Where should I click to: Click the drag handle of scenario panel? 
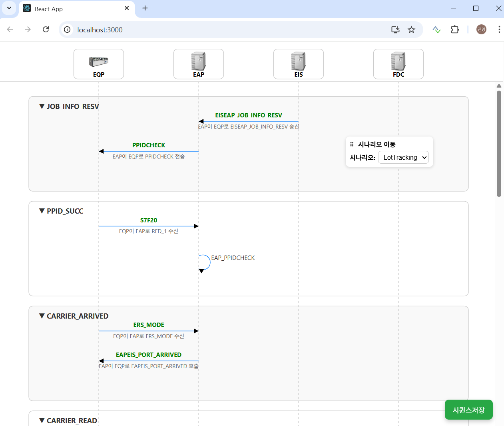click(x=352, y=145)
